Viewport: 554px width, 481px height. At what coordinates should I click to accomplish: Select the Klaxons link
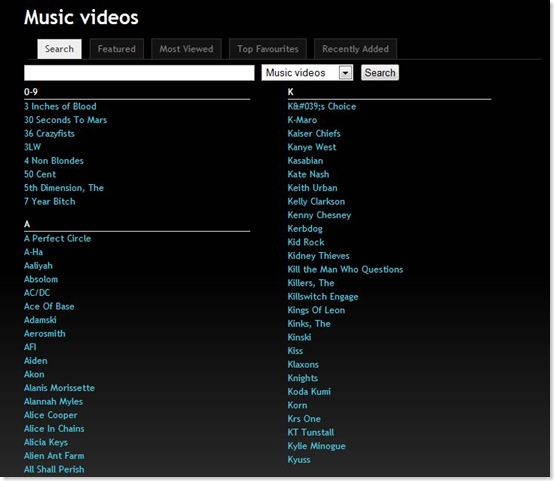(303, 364)
